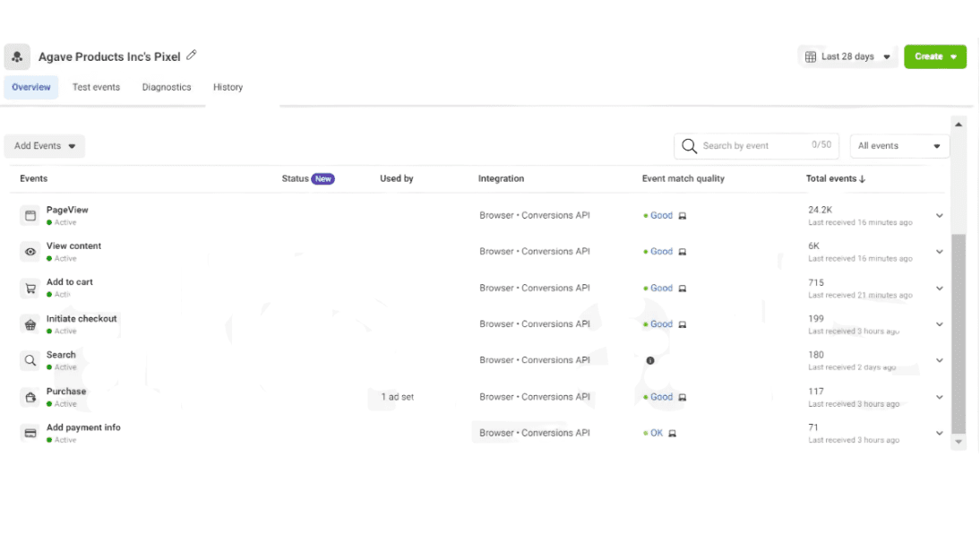980x560 pixels.
Task: Open the All events filter dropdown
Action: pyautogui.click(x=898, y=146)
